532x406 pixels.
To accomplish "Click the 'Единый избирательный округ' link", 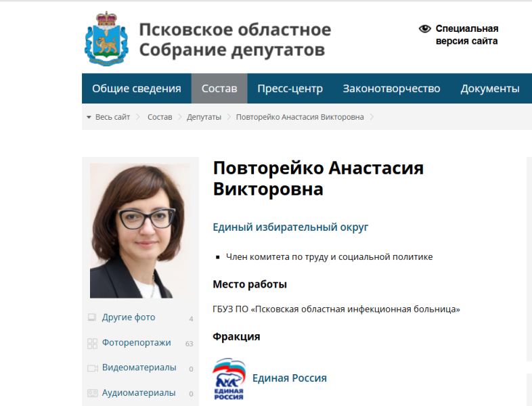I will pyautogui.click(x=290, y=227).
